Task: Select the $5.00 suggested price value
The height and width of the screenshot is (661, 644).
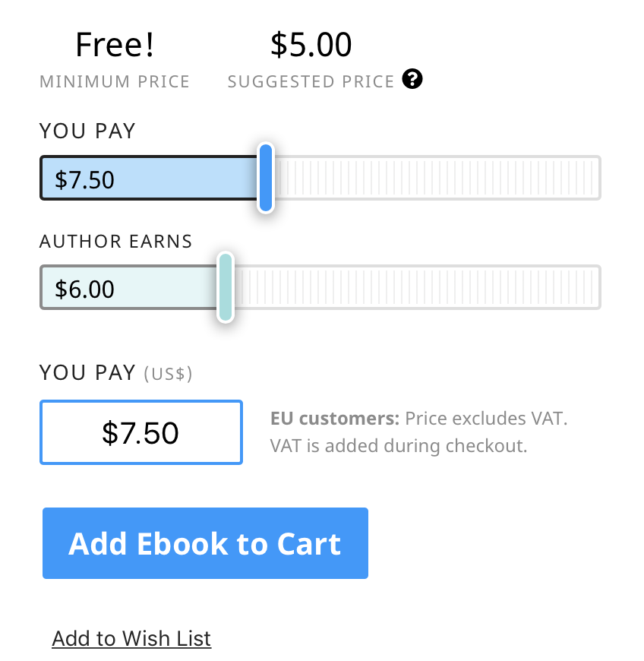Action: pyautogui.click(x=311, y=46)
